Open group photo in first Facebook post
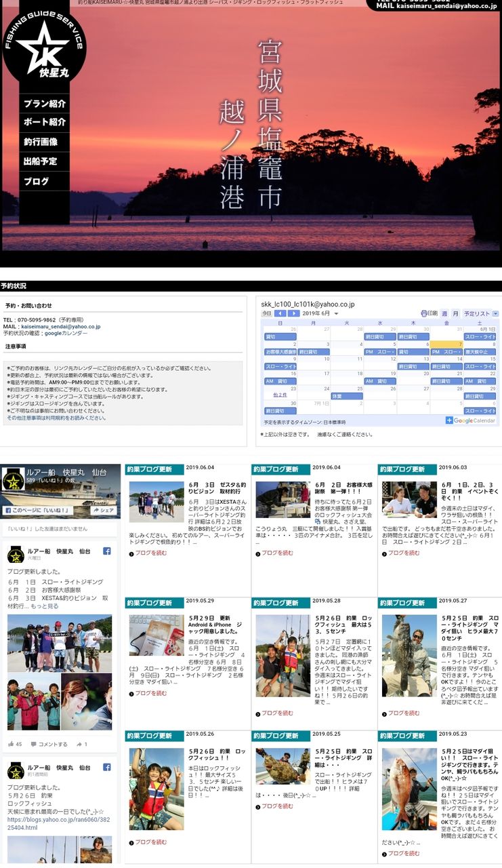The height and width of the screenshot is (868, 502). click(x=60, y=643)
